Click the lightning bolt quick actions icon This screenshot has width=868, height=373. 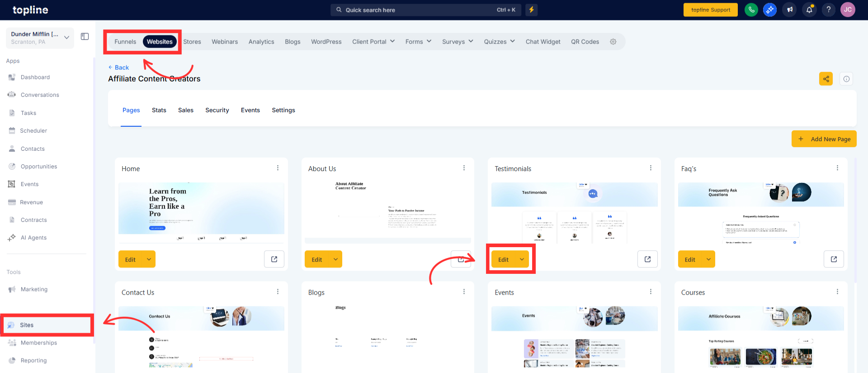click(532, 10)
